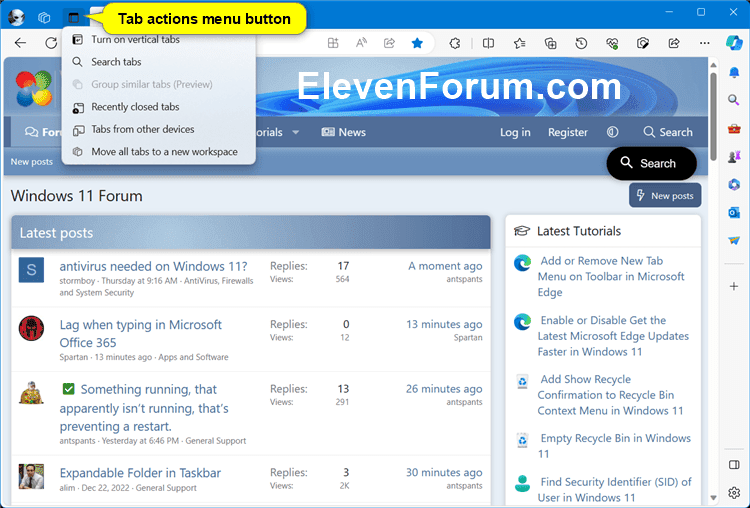
Task: Open the Workspaces icon in title bar
Action: pyautogui.click(x=44, y=18)
